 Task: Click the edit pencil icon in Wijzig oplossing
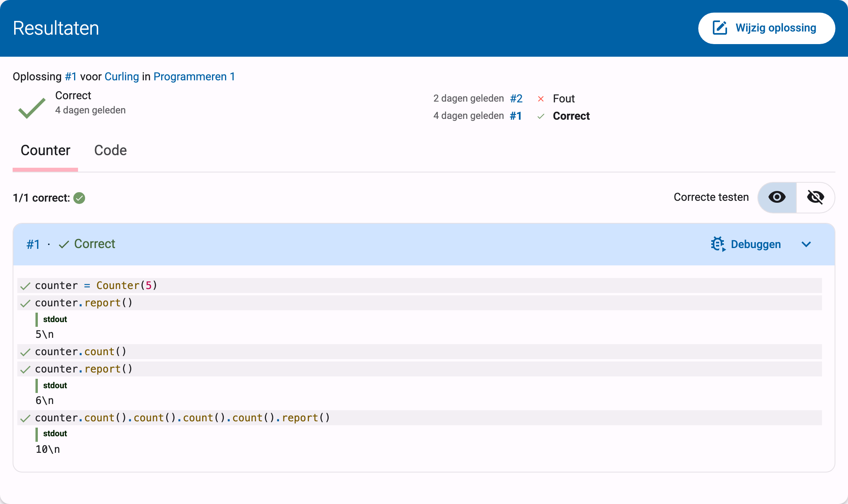coord(720,28)
